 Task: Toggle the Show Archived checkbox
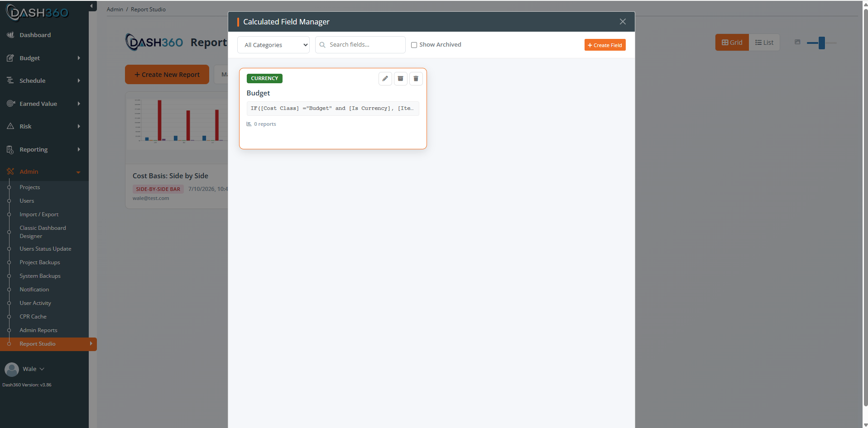pos(414,45)
